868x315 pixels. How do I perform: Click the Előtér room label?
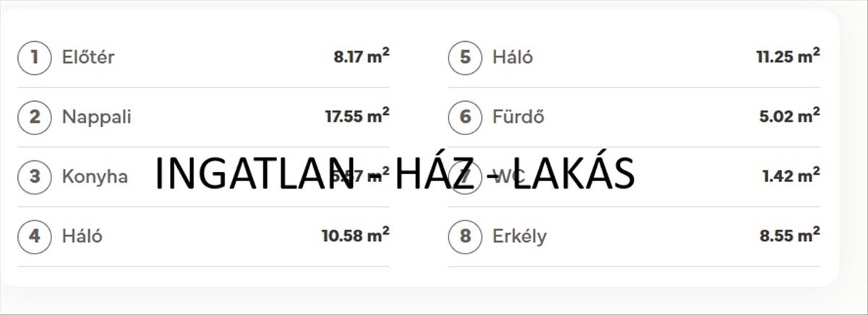pos(88,57)
